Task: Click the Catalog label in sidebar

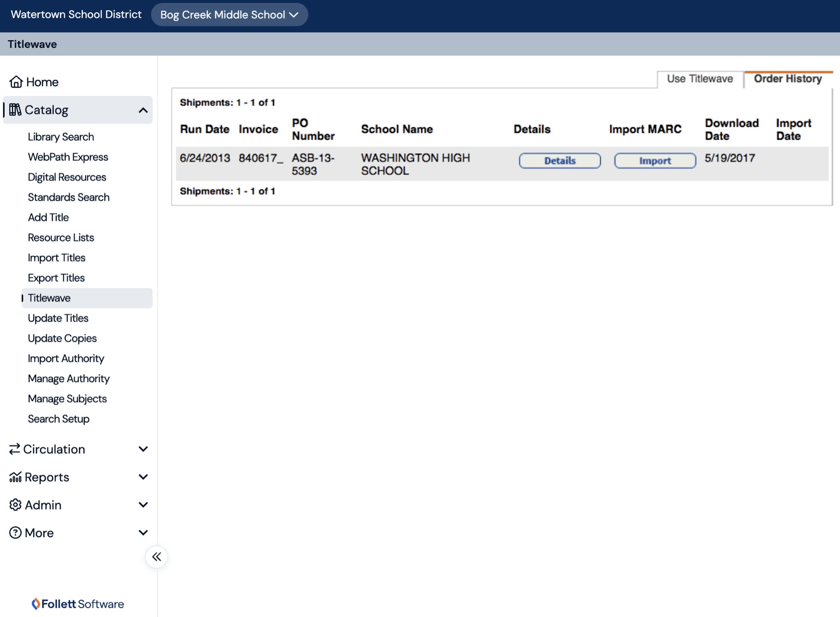Action: click(x=46, y=110)
